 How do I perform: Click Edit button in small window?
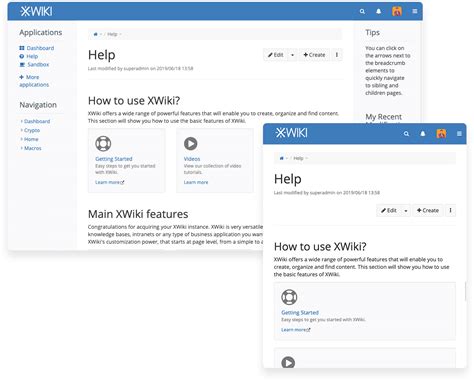coord(389,210)
